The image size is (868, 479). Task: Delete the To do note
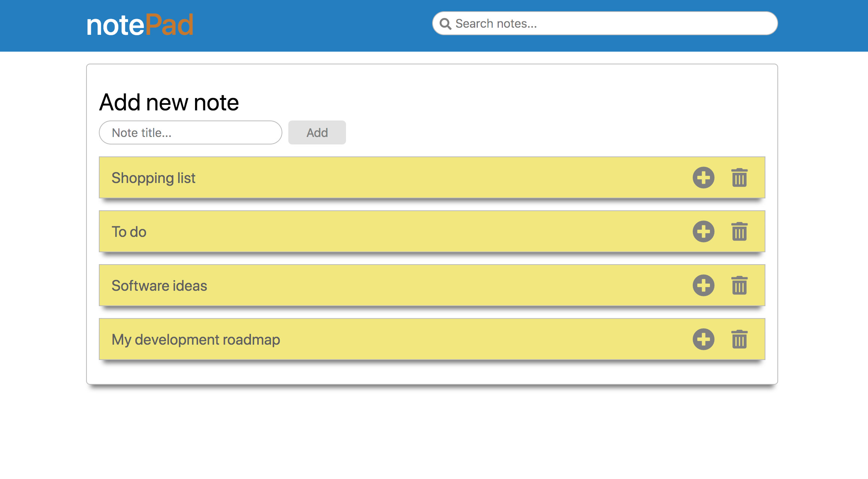(739, 232)
